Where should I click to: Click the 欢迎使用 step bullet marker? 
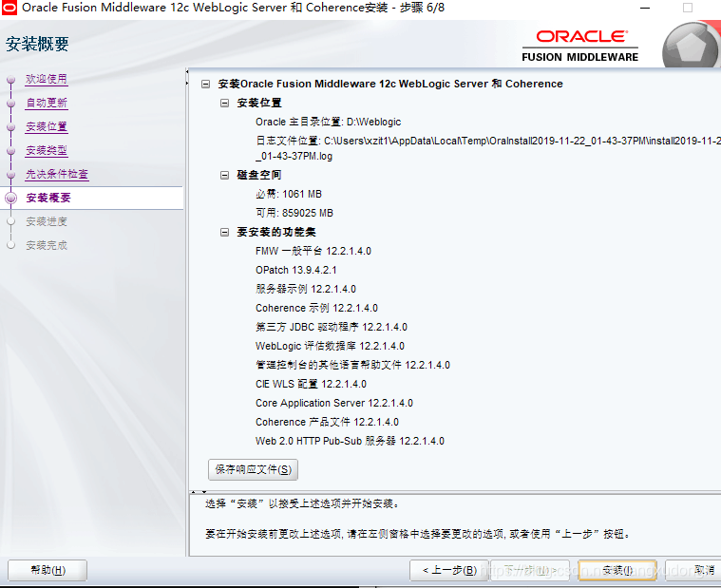tap(11, 80)
